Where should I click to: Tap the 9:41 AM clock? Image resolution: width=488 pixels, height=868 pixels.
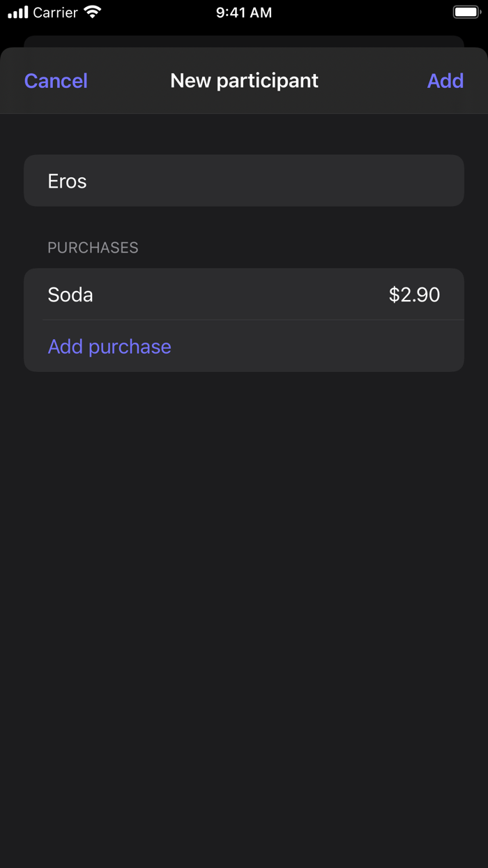(x=244, y=13)
